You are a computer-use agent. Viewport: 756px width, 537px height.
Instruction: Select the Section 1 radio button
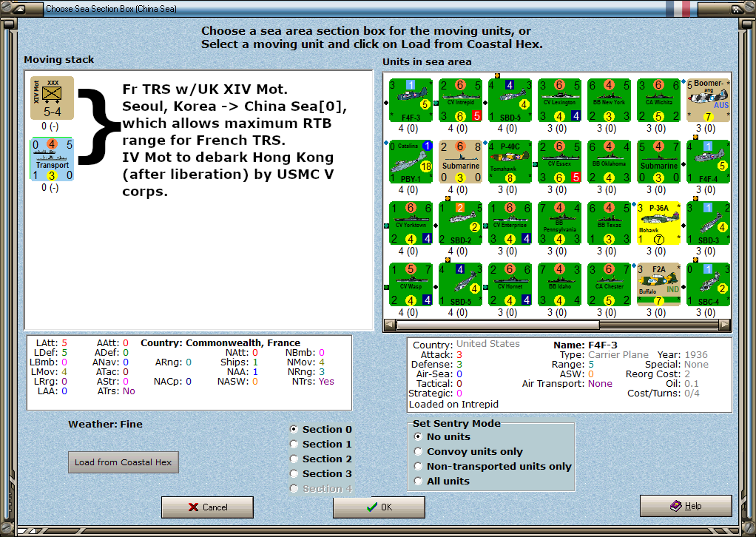[x=321, y=444]
